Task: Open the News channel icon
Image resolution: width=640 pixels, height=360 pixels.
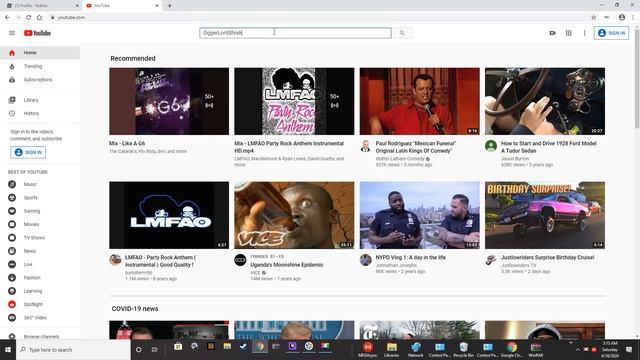Action: [12, 251]
